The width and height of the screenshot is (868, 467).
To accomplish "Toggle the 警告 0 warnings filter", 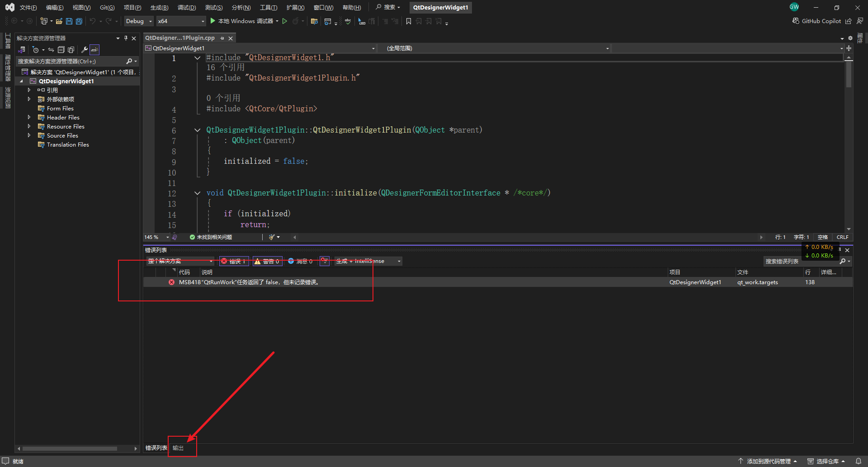I will (x=267, y=261).
